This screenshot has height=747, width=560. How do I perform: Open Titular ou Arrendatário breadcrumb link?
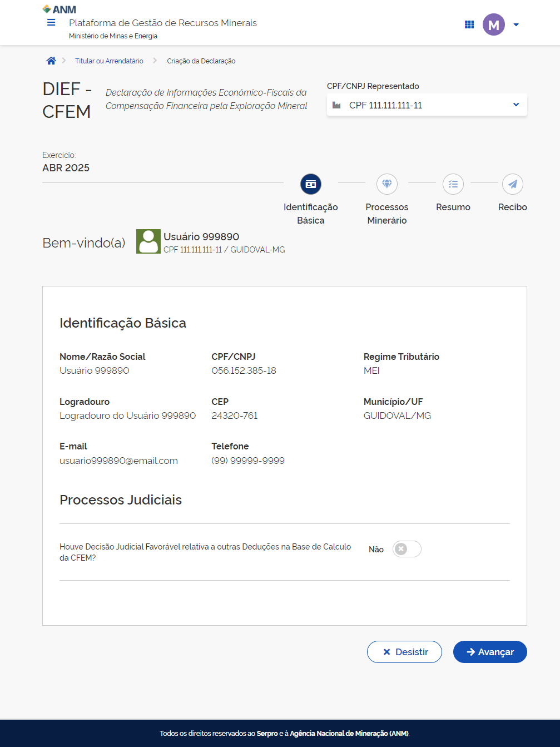[109, 61]
